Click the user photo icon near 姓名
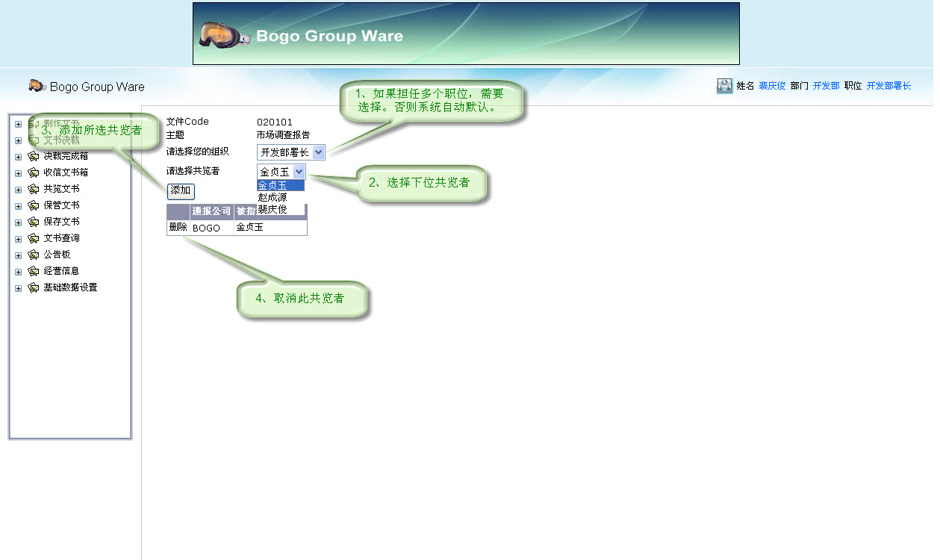The height and width of the screenshot is (560, 940). pos(723,85)
